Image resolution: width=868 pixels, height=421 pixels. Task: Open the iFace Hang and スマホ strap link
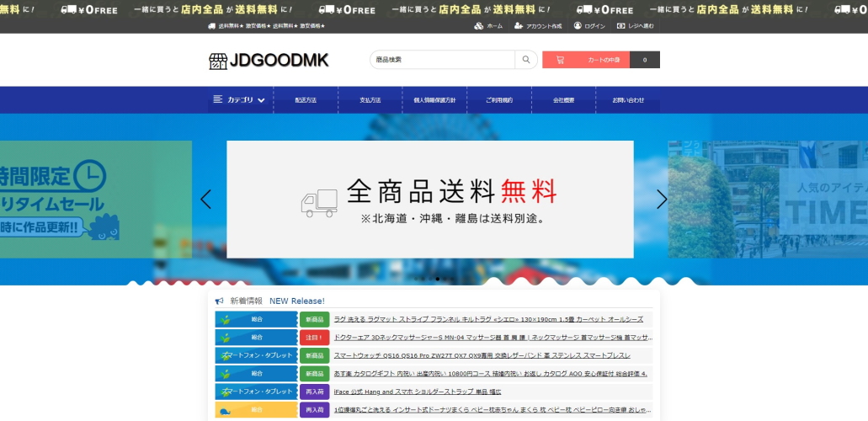pos(417,392)
